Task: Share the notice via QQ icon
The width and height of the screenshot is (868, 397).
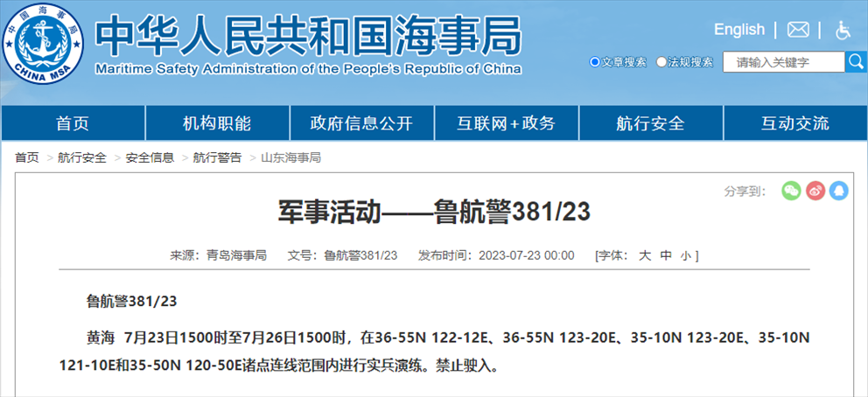Action: [x=839, y=191]
